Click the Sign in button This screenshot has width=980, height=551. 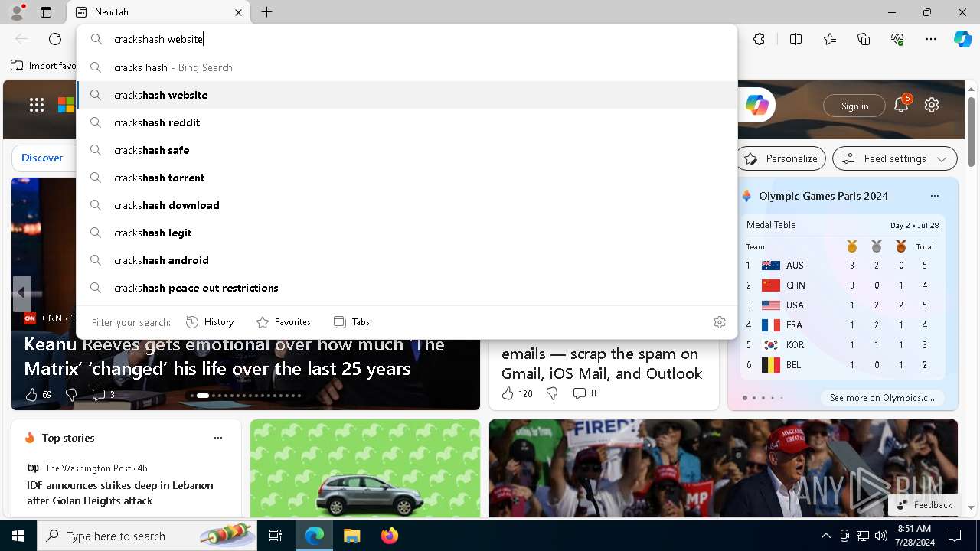pyautogui.click(x=854, y=106)
